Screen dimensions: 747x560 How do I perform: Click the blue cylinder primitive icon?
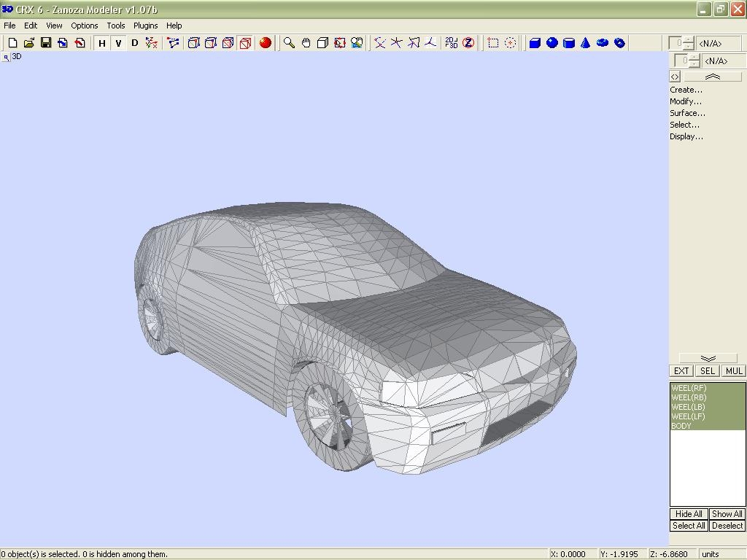click(569, 43)
